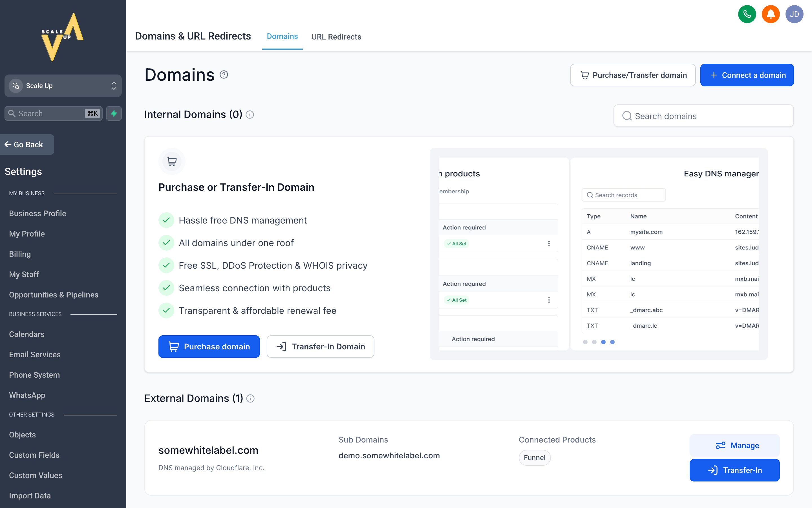Click the Scale Up VA logo
812x508 pixels.
(63, 37)
